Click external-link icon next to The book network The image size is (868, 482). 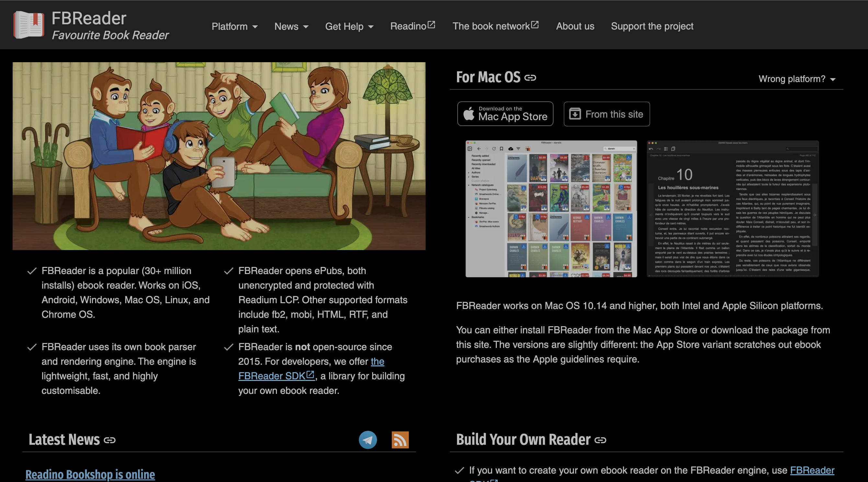click(x=535, y=25)
